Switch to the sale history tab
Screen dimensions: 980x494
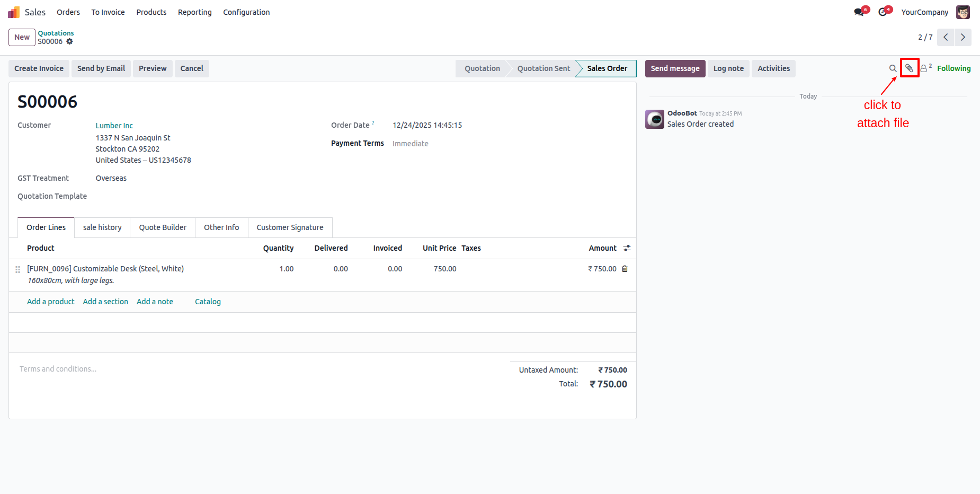click(x=102, y=227)
